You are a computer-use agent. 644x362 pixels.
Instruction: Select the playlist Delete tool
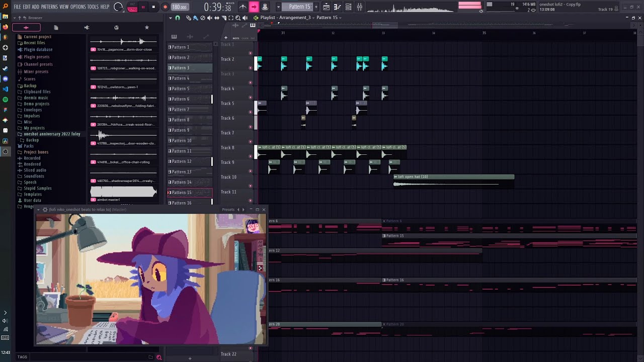[x=202, y=18]
